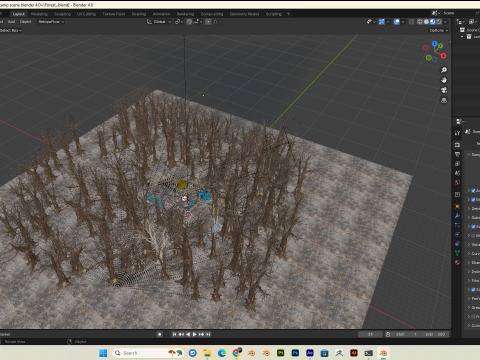Enable the Motion Blur checkbox
This screenshot has height=360, width=480.
(x=473, y=236)
